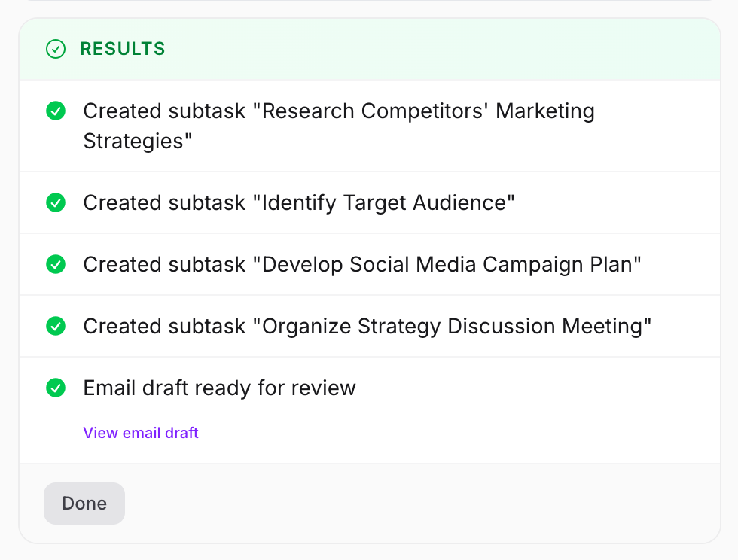The width and height of the screenshot is (738, 560).
Task: Click the checkmark beside Develop Social Media Campaign Plan
Action: (x=56, y=264)
